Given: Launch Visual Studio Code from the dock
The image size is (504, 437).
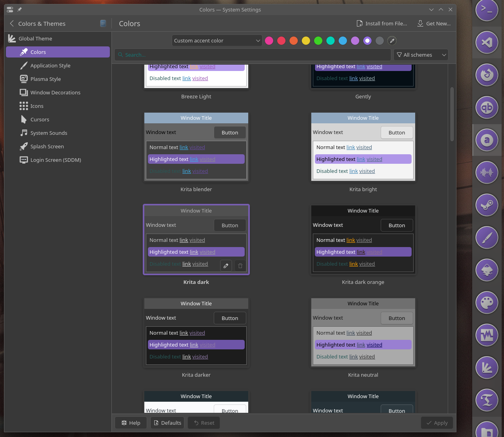Looking at the screenshot, I should click(x=487, y=42).
